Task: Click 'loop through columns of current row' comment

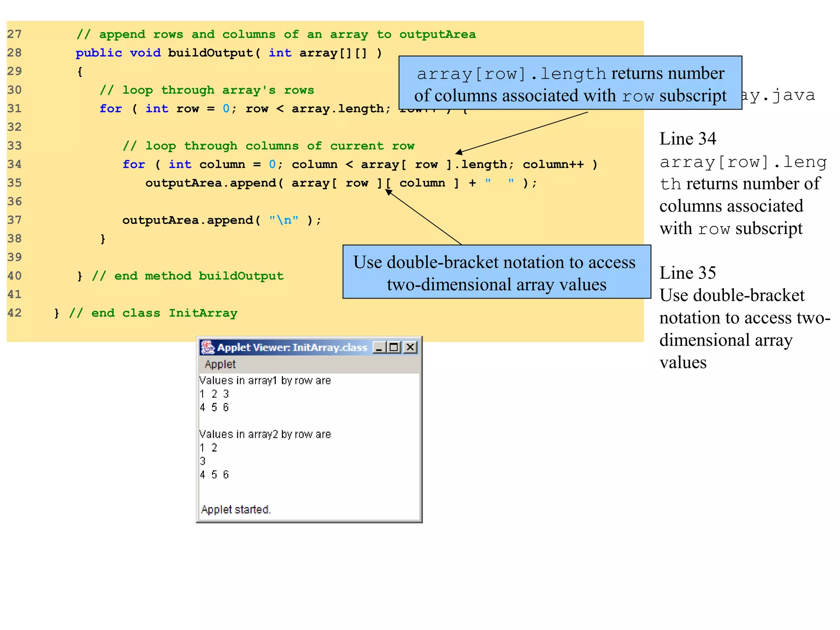Action: tap(269, 146)
